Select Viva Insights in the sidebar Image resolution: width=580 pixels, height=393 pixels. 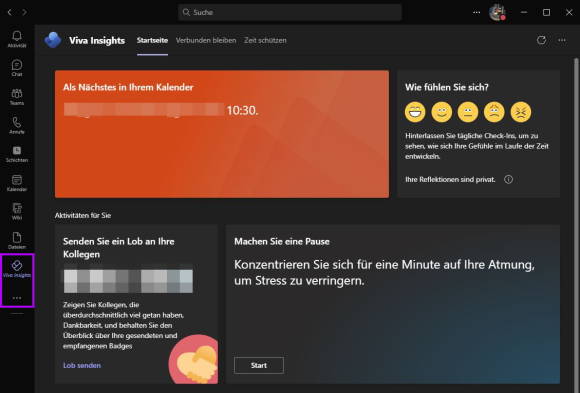[x=17, y=269]
